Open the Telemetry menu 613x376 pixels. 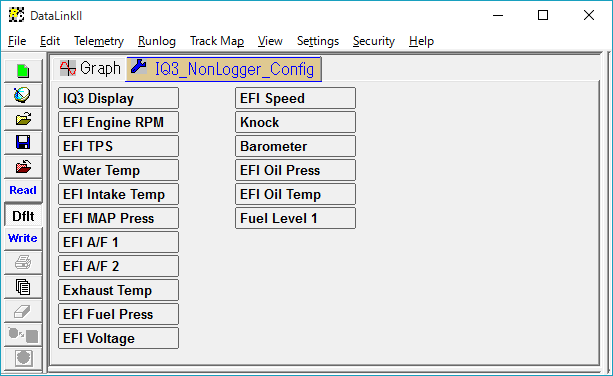[99, 41]
